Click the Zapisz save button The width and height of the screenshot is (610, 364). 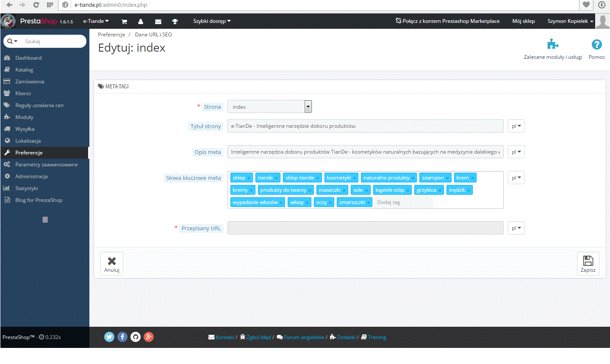588,264
